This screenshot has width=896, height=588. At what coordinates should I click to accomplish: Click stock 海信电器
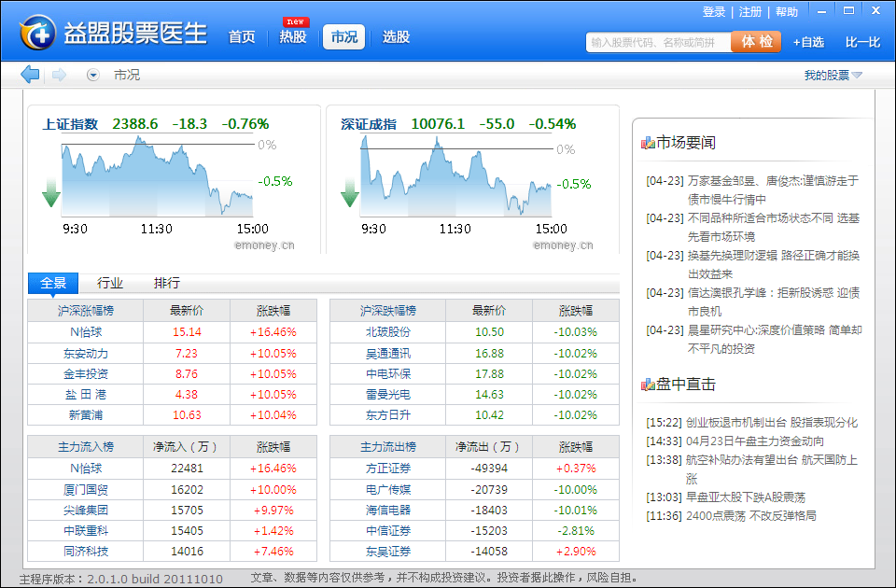coord(388,511)
